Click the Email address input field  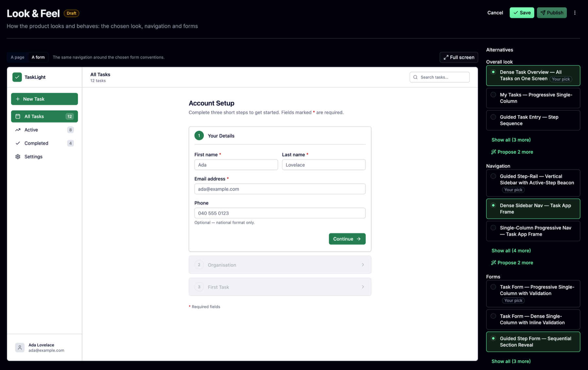point(280,189)
